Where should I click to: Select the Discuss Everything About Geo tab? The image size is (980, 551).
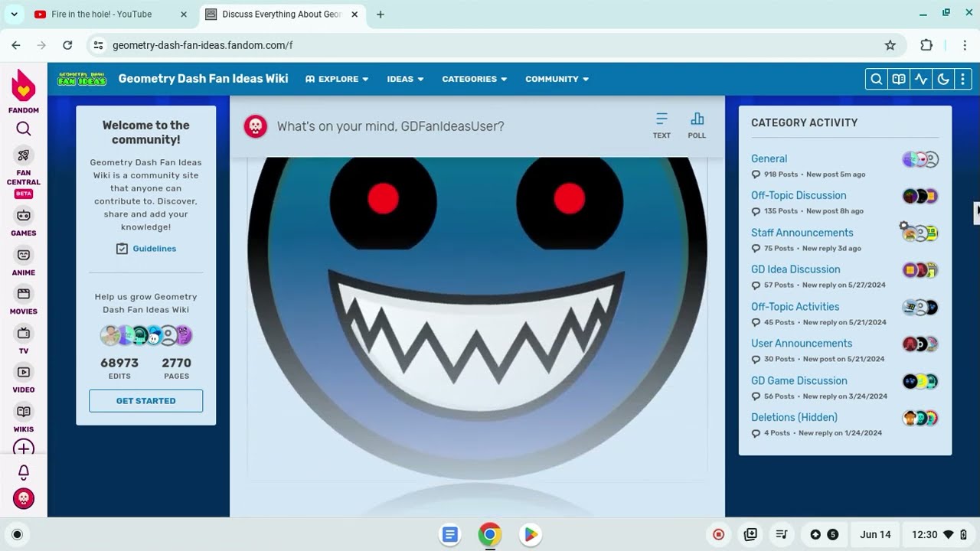pyautogui.click(x=281, y=15)
